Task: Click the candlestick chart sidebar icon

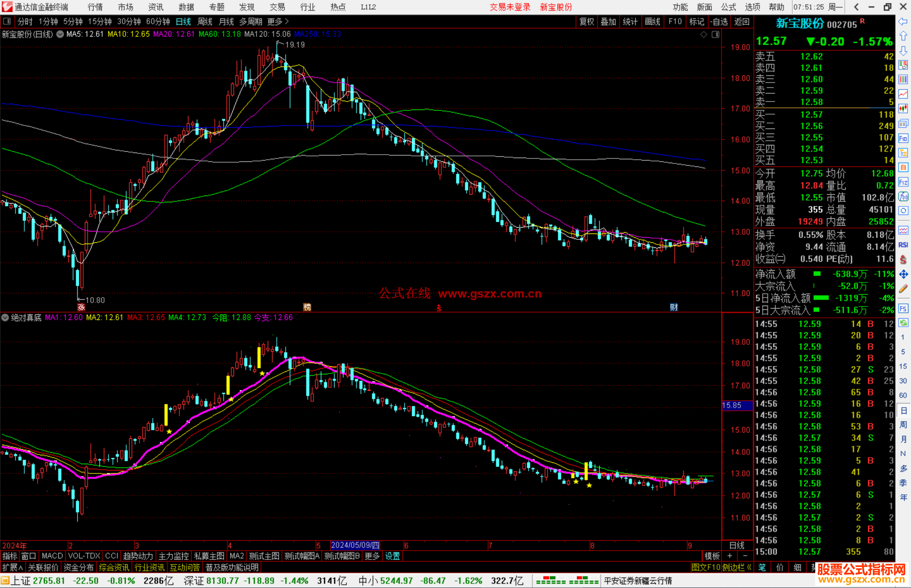Action: (903, 109)
